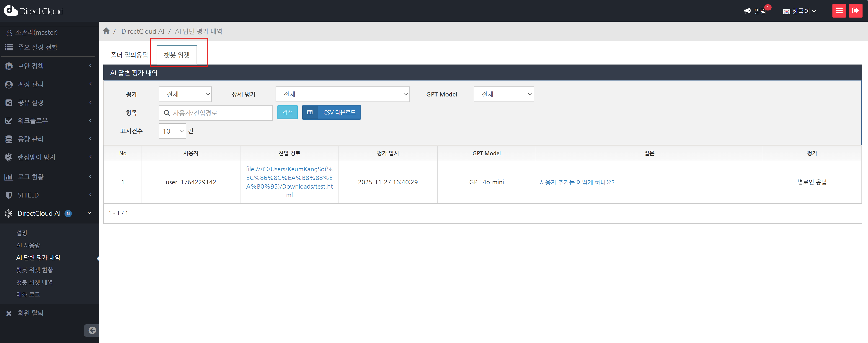This screenshot has width=868, height=343.
Task: Click the 로그 현황 chart icon
Action: click(9, 177)
